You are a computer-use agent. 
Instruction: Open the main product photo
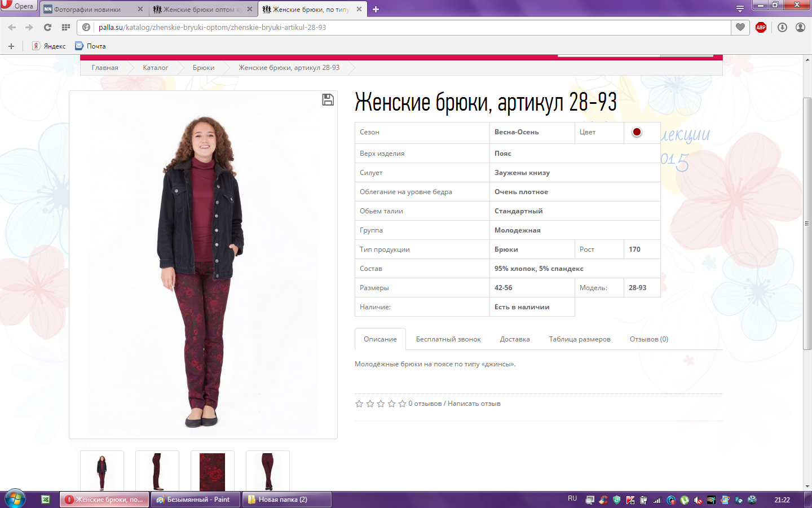203,265
